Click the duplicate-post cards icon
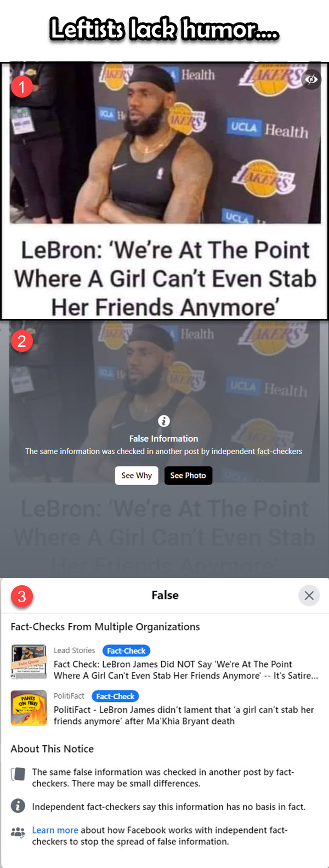This screenshot has width=329, height=868. tap(18, 774)
